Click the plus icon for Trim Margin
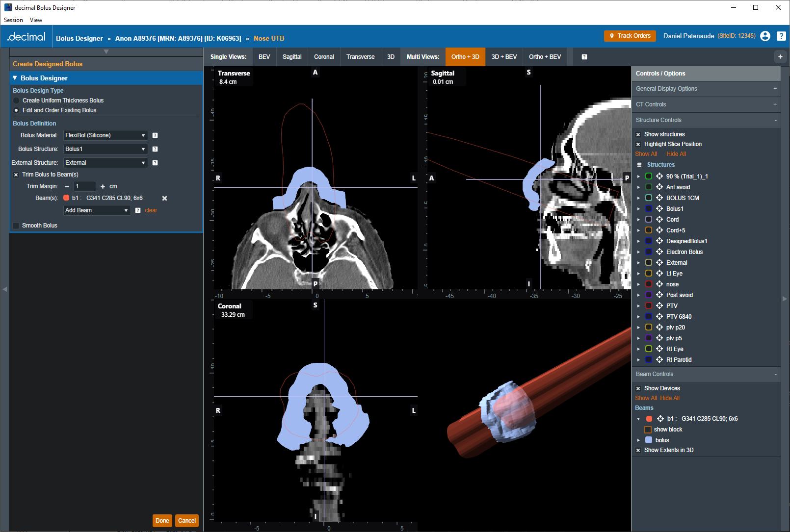 click(103, 187)
